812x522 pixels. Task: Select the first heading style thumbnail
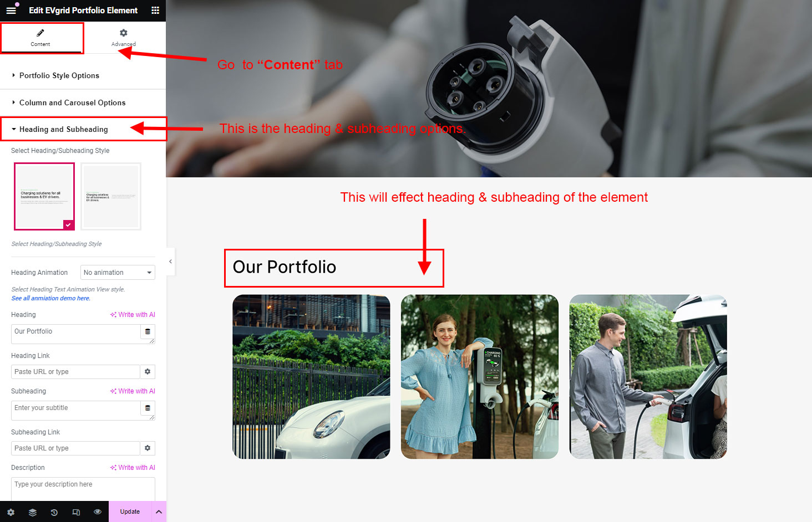pyautogui.click(x=44, y=196)
